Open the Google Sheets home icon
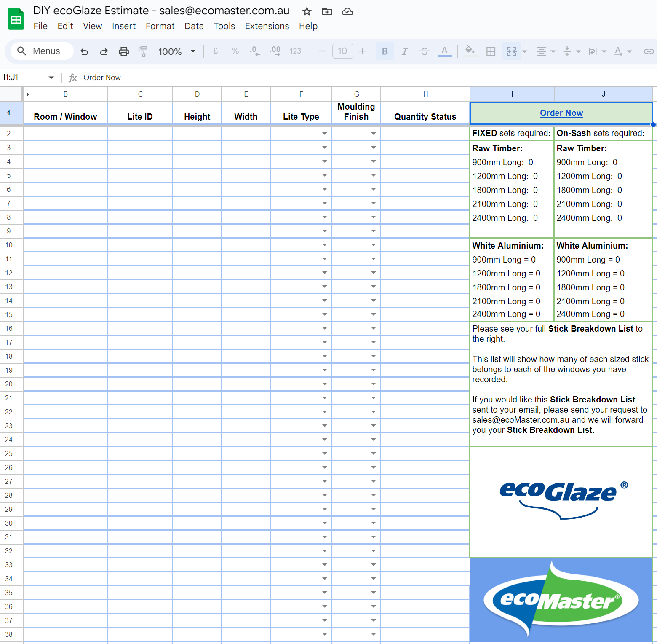 [x=16, y=19]
